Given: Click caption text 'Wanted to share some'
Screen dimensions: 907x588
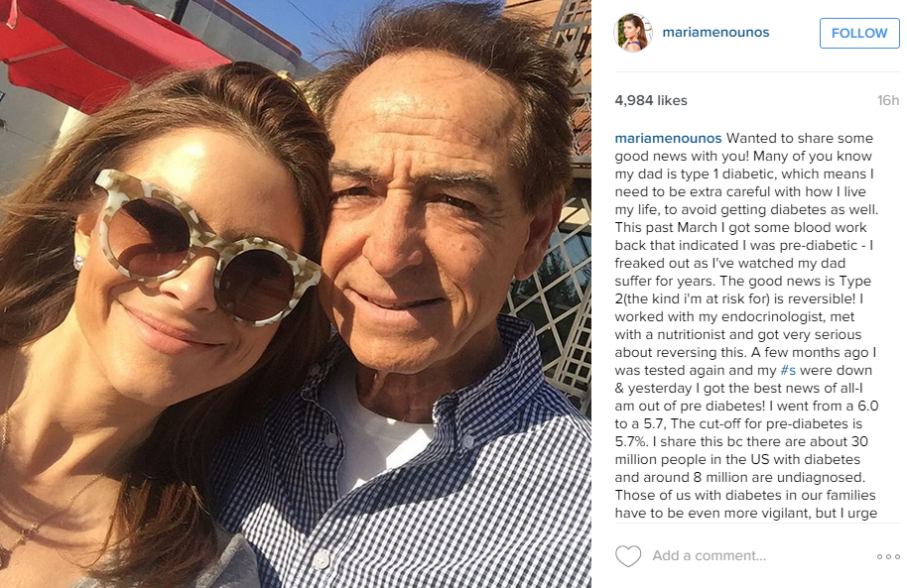Looking at the screenshot, I should coord(800,138).
